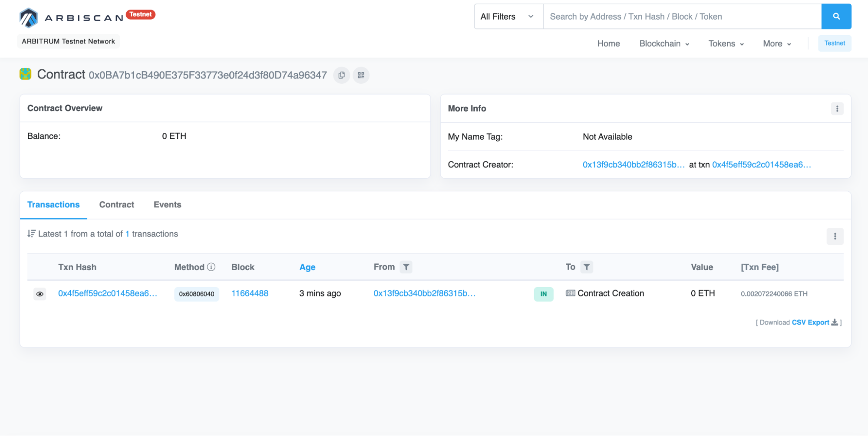
Task: Focus the address/txn hash search field
Action: tap(682, 16)
